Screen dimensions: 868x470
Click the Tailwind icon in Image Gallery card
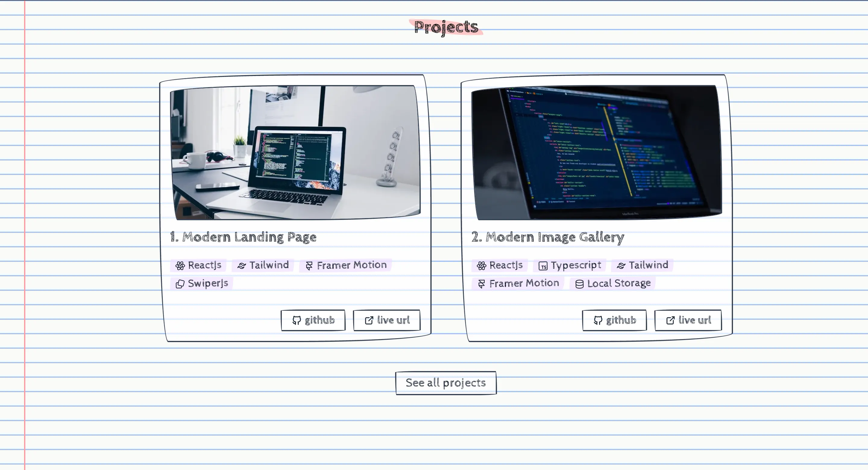621,266
